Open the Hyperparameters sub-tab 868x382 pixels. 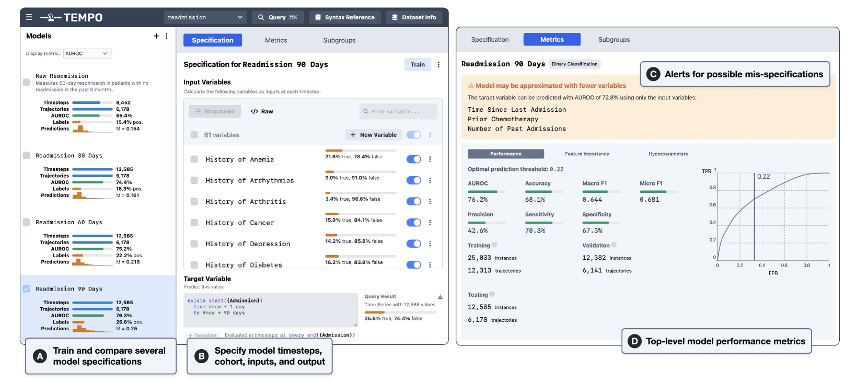click(668, 154)
